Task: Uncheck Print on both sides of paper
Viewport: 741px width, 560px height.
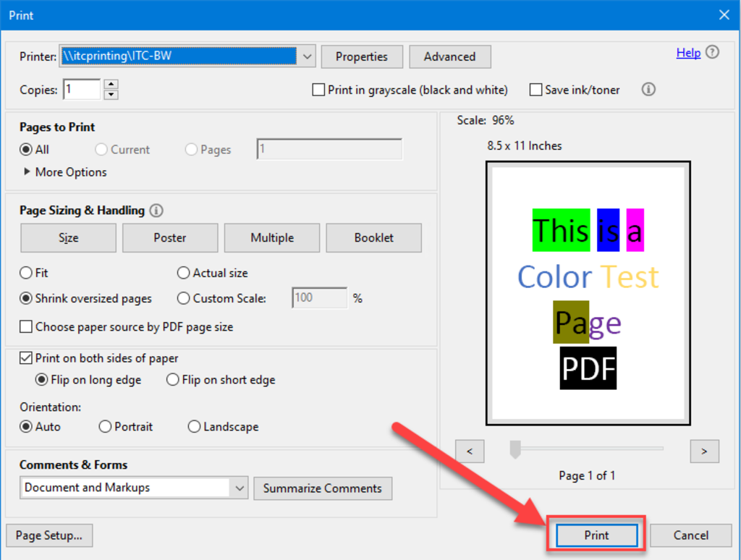Action: point(26,357)
